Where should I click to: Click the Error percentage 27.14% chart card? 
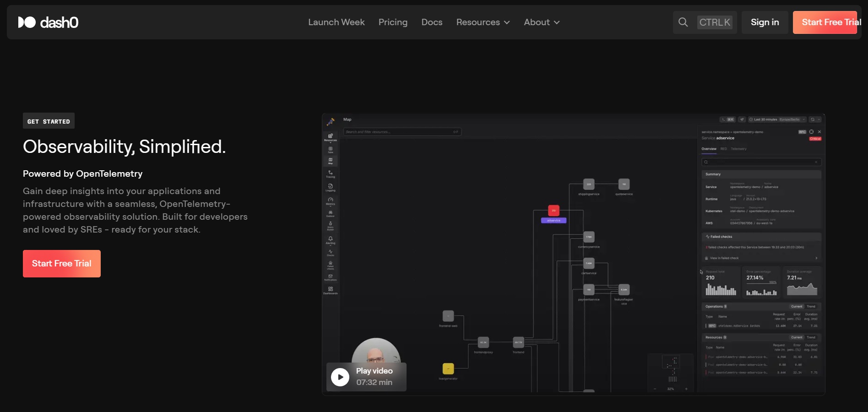coord(761,282)
